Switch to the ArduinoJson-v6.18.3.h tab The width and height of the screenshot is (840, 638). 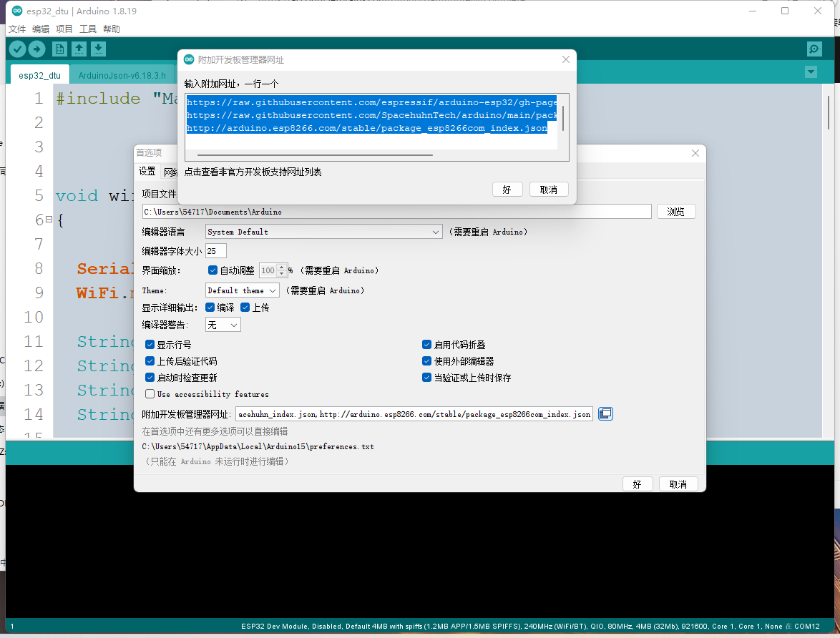tap(122, 76)
